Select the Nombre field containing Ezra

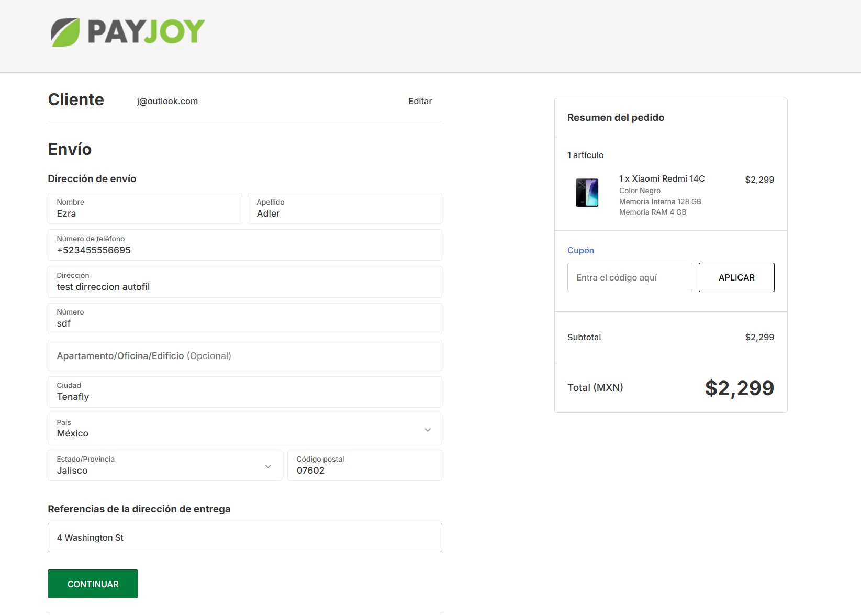coord(145,208)
